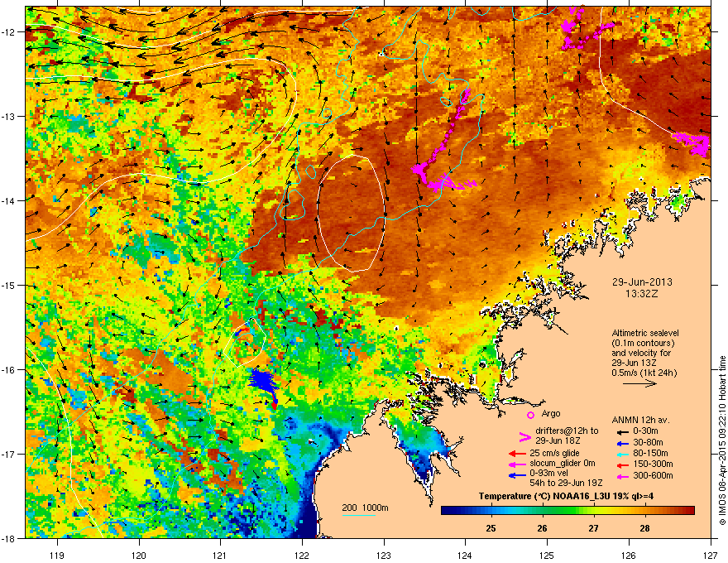Click latitude axis label -18

pyautogui.click(x=8, y=538)
